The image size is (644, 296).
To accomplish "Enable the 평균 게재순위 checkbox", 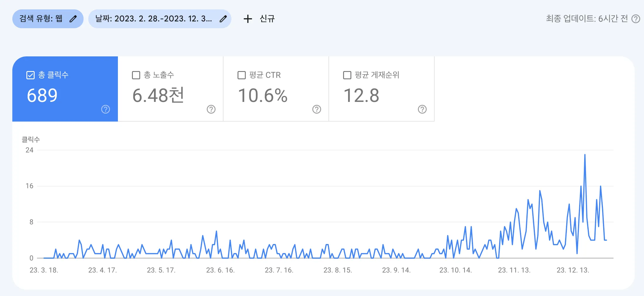I will point(347,75).
